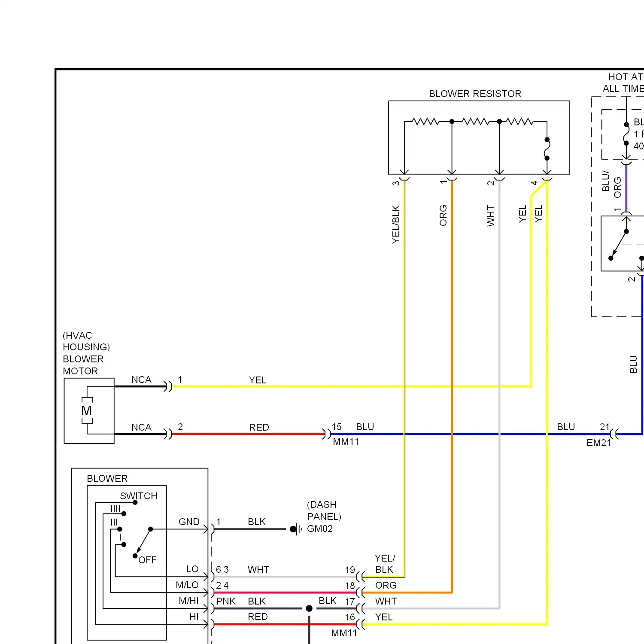Viewport: 644px width, 644px height.
Task: Click the HI terminal label
Action: click(194, 617)
